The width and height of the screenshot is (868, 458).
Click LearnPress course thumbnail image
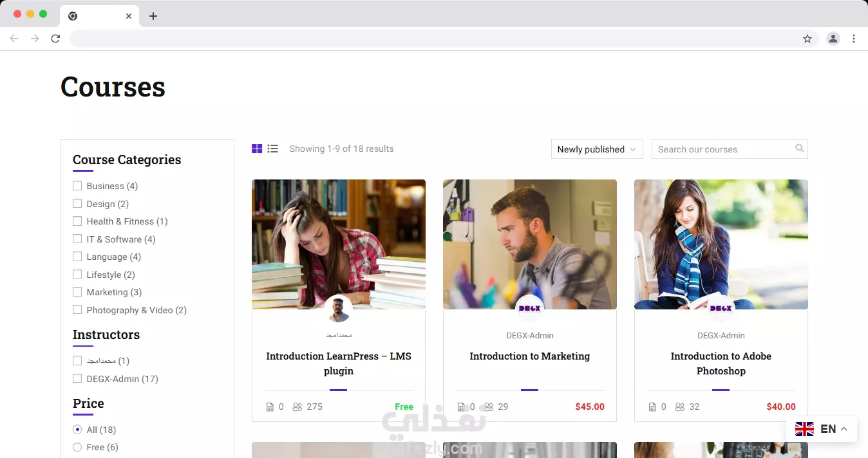tap(339, 244)
